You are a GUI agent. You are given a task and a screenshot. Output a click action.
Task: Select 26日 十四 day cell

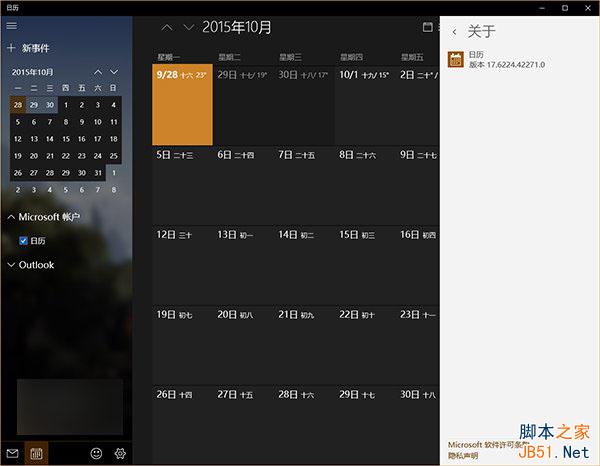[x=183, y=425]
